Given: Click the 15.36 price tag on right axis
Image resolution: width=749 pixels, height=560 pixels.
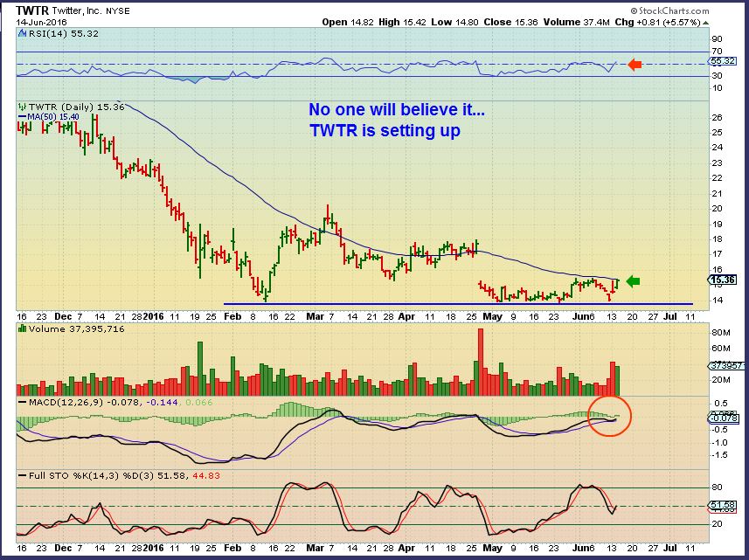Looking at the screenshot, I should [722, 280].
